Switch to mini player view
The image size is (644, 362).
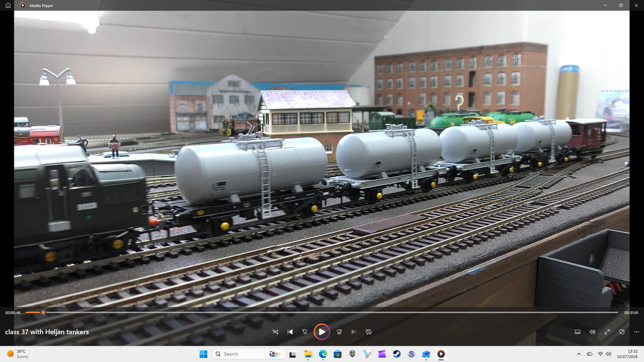(x=622, y=332)
